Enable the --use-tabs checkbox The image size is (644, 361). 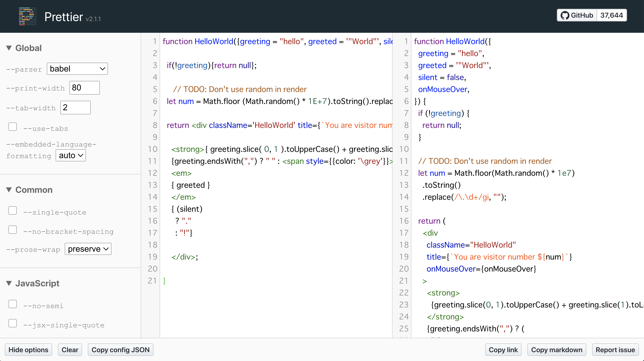(12, 127)
